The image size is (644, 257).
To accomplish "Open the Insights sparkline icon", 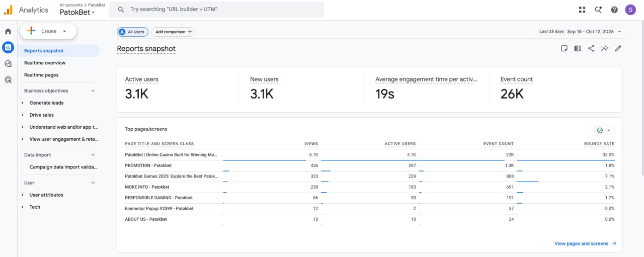I will tap(605, 48).
